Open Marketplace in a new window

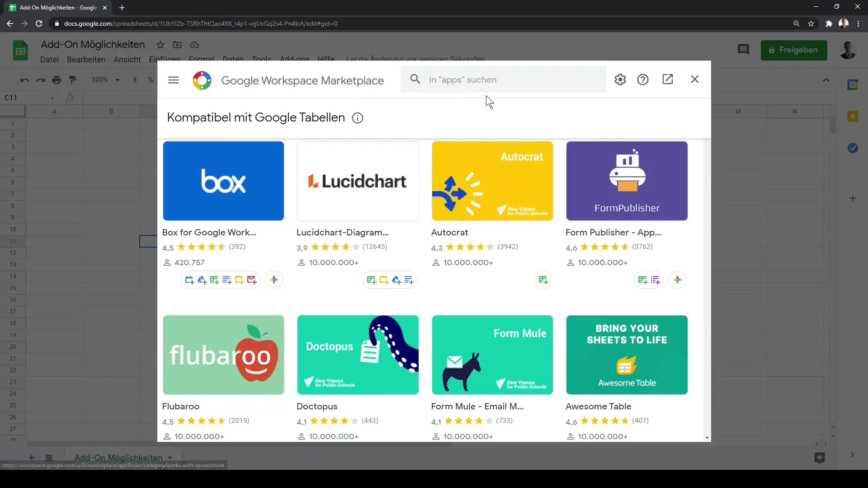coord(668,80)
